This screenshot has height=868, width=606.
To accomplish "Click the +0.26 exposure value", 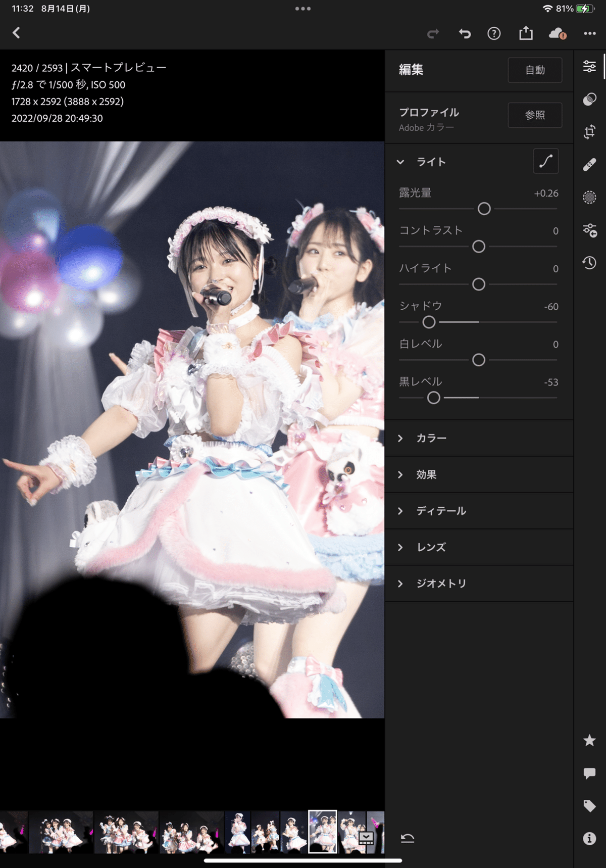I will (546, 194).
